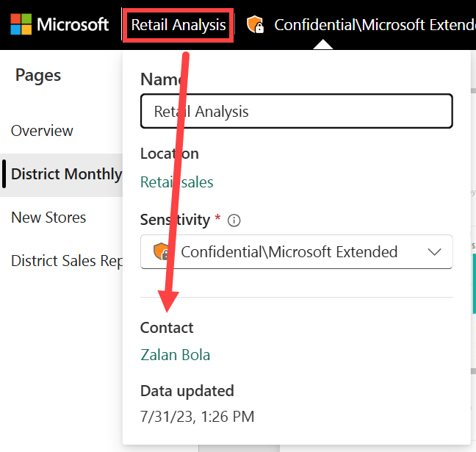Click the Contact section heading
The height and width of the screenshot is (452, 476).
click(167, 328)
